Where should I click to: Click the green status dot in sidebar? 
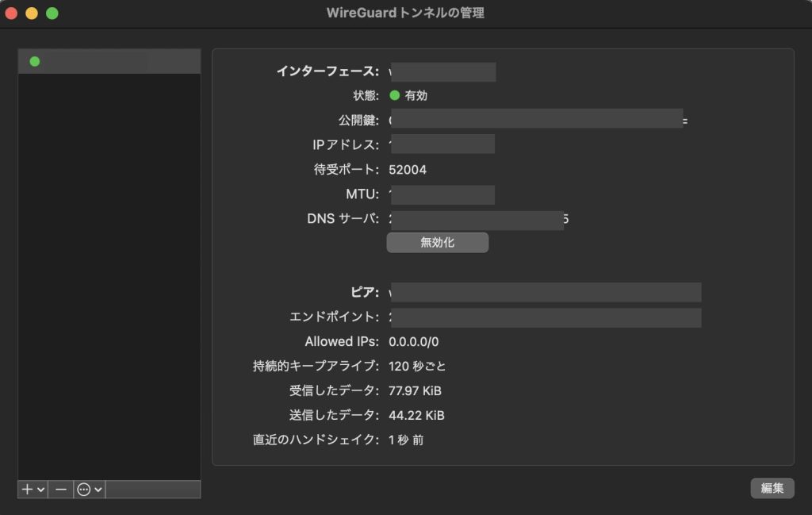tap(34, 62)
